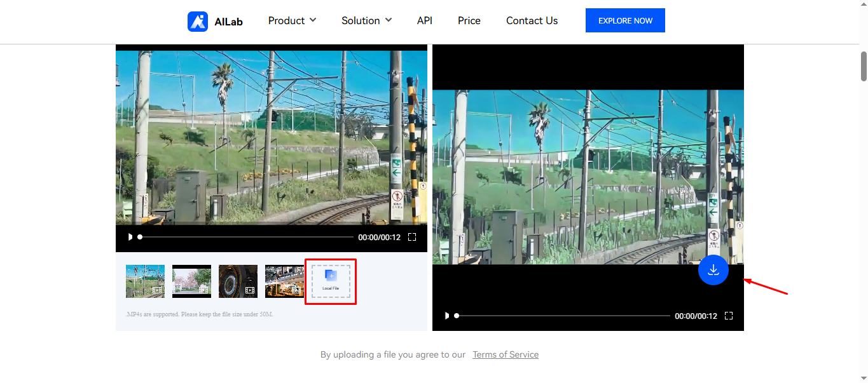
Task: Select Price in the navigation bar
Action: (469, 20)
